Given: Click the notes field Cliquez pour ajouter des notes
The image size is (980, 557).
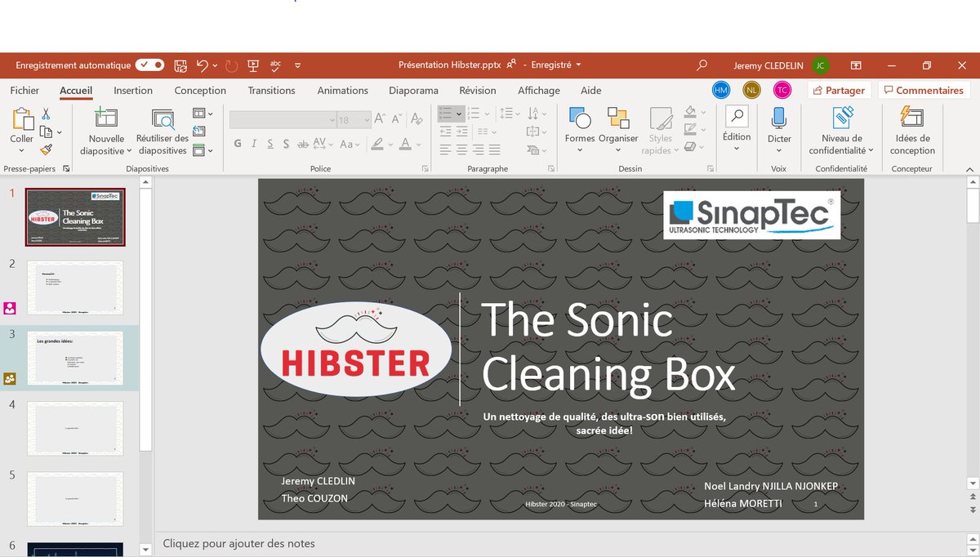Looking at the screenshot, I should [x=238, y=543].
